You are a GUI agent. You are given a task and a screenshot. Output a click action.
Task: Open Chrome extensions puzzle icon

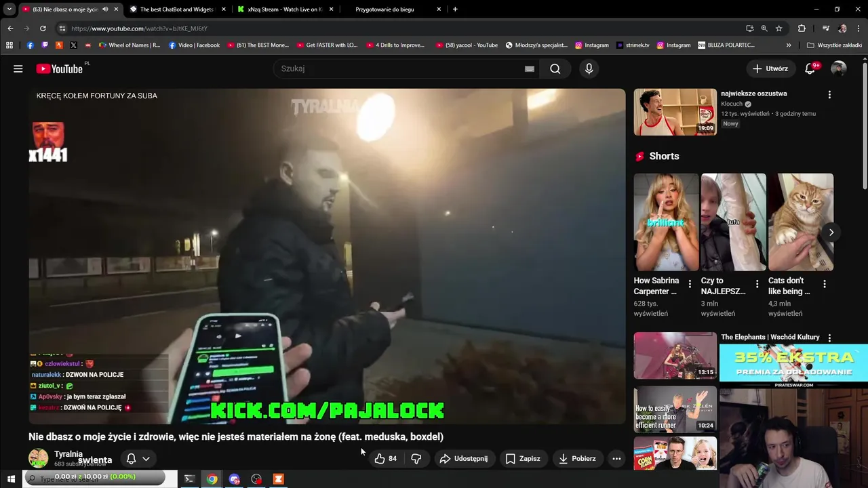pyautogui.click(x=802, y=28)
